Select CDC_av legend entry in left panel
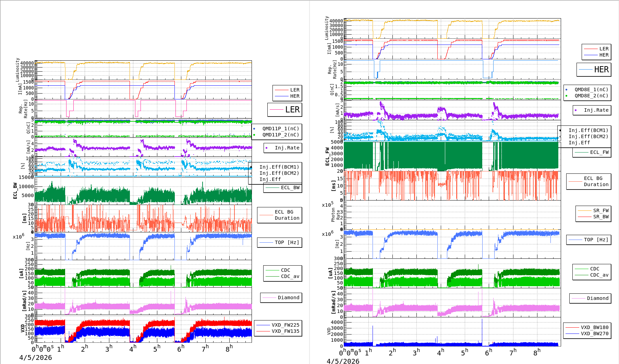Viewport: 619px width, 364px height. [x=290, y=276]
